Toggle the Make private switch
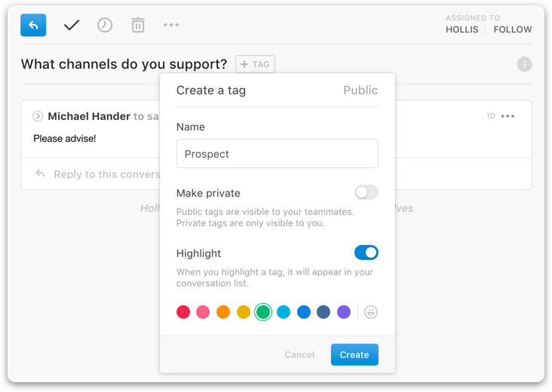Screen dimensions: 552x392 point(366,192)
